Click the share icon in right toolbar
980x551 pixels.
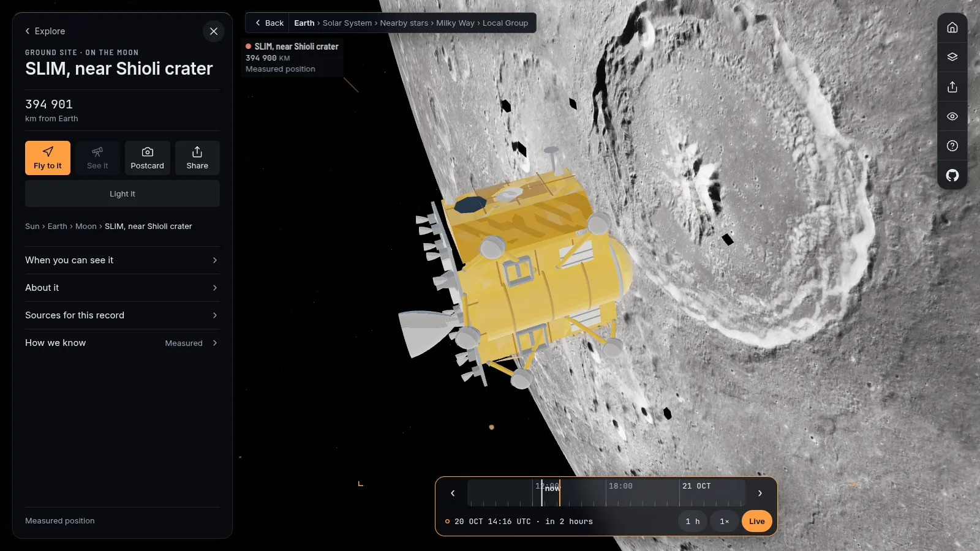[x=952, y=87]
